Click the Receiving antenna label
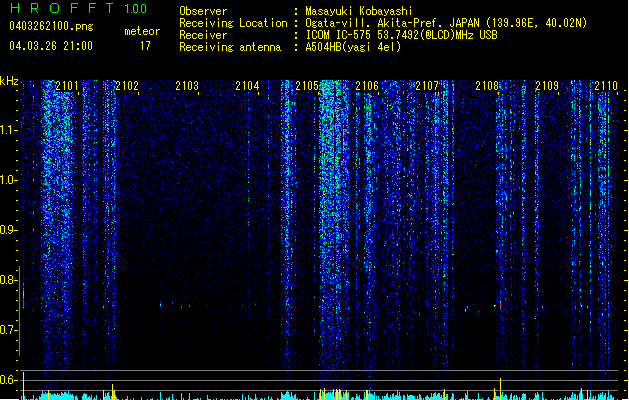This screenshot has height=400, width=629. point(230,47)
